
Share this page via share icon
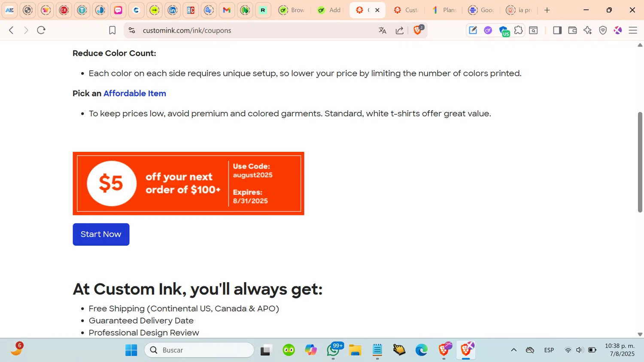(x=400, y=30)
